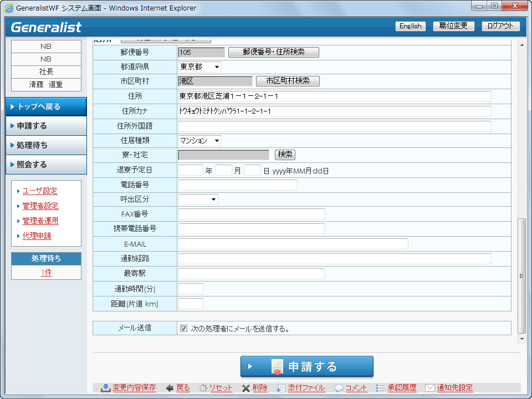Click the 住所カナ input field
The height and width of the screenshot is (399, 532).
(335, 111)
